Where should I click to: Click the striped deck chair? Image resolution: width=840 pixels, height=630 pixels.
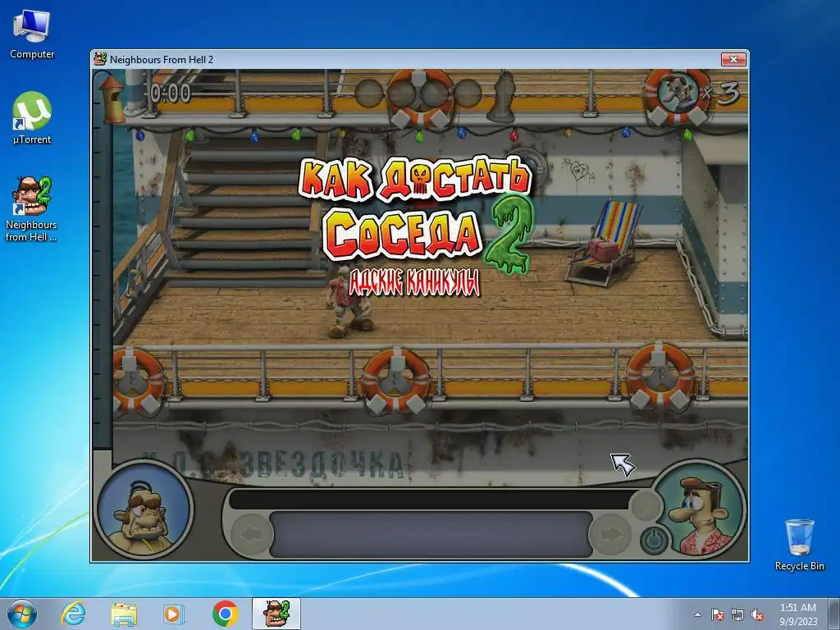pos(606,242)
